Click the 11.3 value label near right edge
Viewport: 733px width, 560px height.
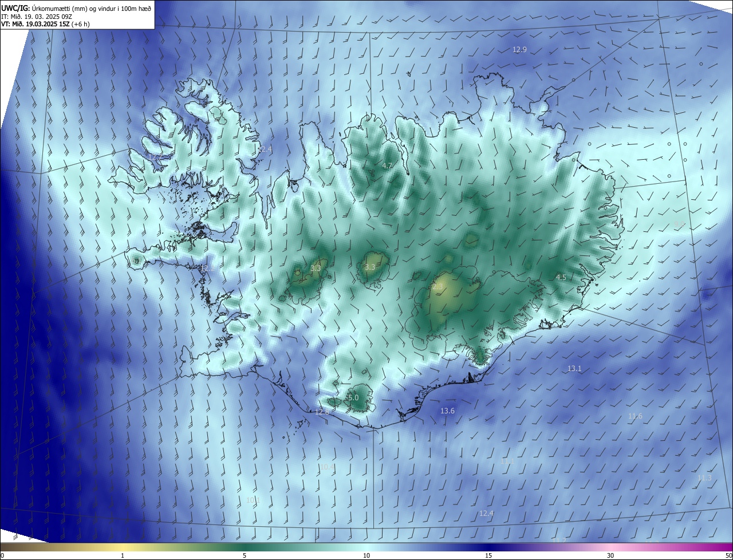pyautogui.click(x=704, y=478)
